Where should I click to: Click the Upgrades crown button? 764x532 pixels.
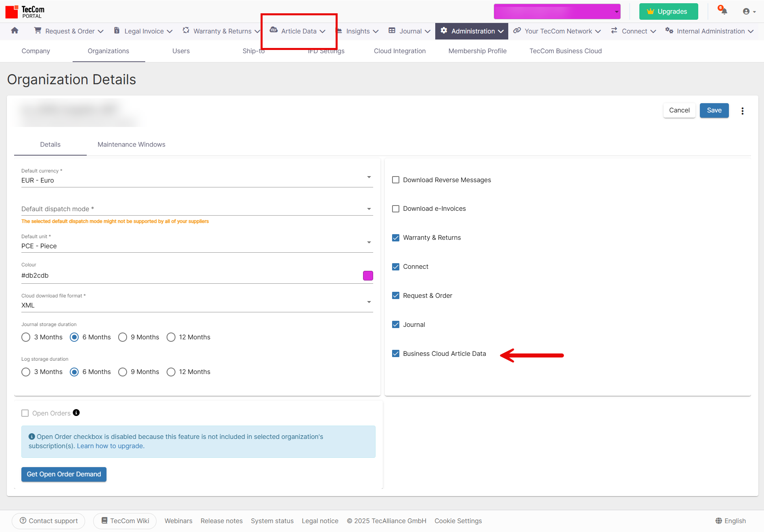pyautogui.click(x=668, y=11)
